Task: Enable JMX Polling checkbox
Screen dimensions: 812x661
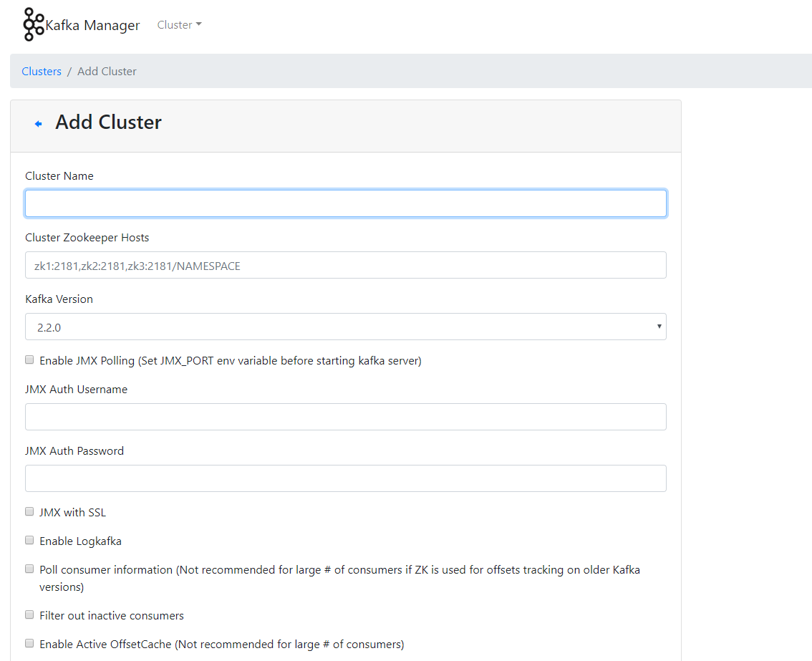Action: 29,360
